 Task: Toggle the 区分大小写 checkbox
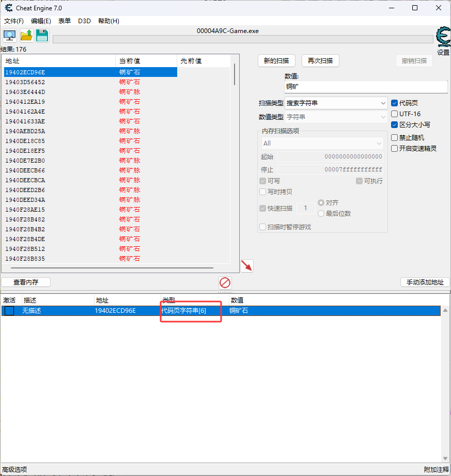pyautogui.click(x=395, y=125)
